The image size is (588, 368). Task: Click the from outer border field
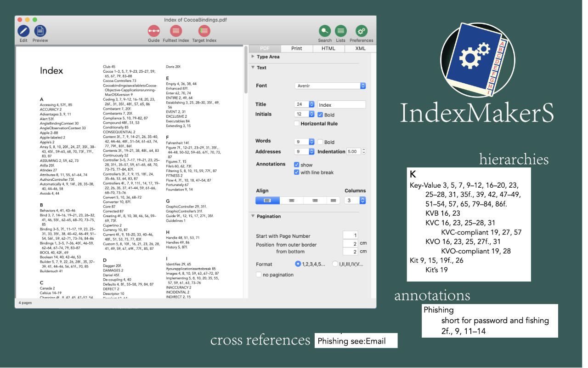coord(350,244)
